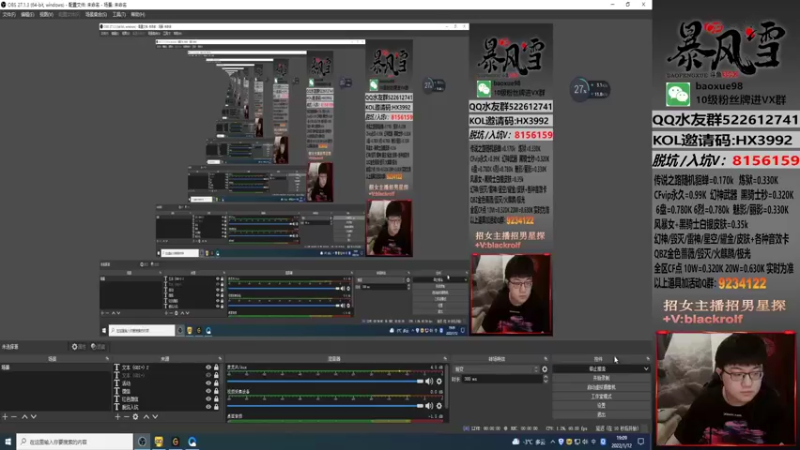Viewport: 800px width, 450px height.
Task: Click the second mixer channel's volume slider handle
Action: (420, 406)
